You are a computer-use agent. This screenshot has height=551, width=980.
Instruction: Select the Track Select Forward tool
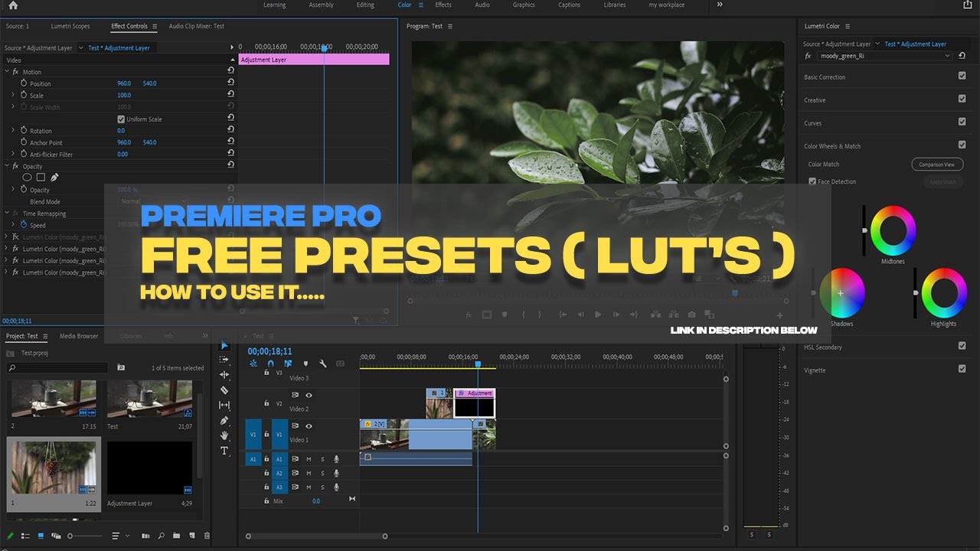click(x=224, y=360)
